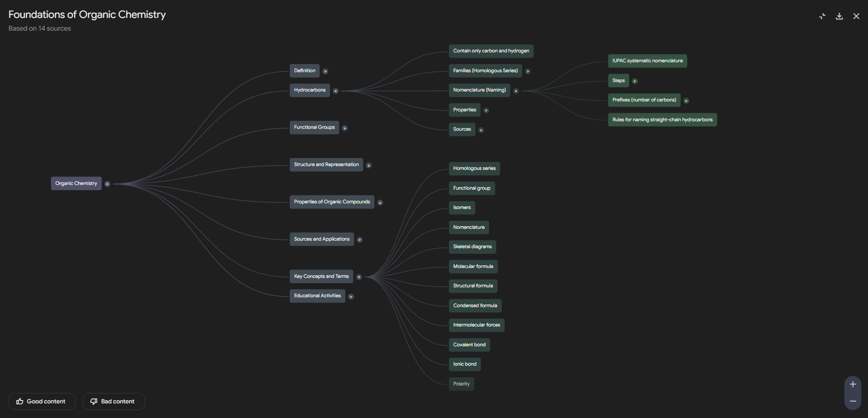Expand the Steps node arrow
Screen dimensions: 868x418
click(x=635, y=81)
